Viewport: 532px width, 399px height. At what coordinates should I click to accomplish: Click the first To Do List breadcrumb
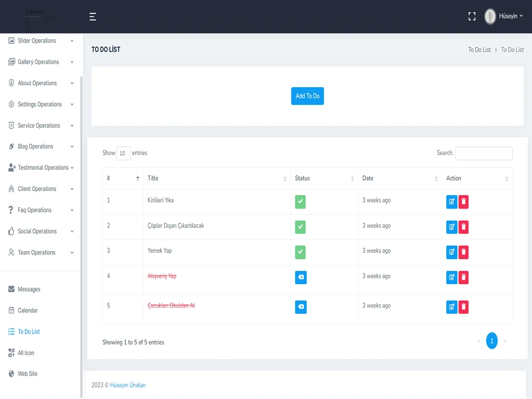click(x=479, y=50)
